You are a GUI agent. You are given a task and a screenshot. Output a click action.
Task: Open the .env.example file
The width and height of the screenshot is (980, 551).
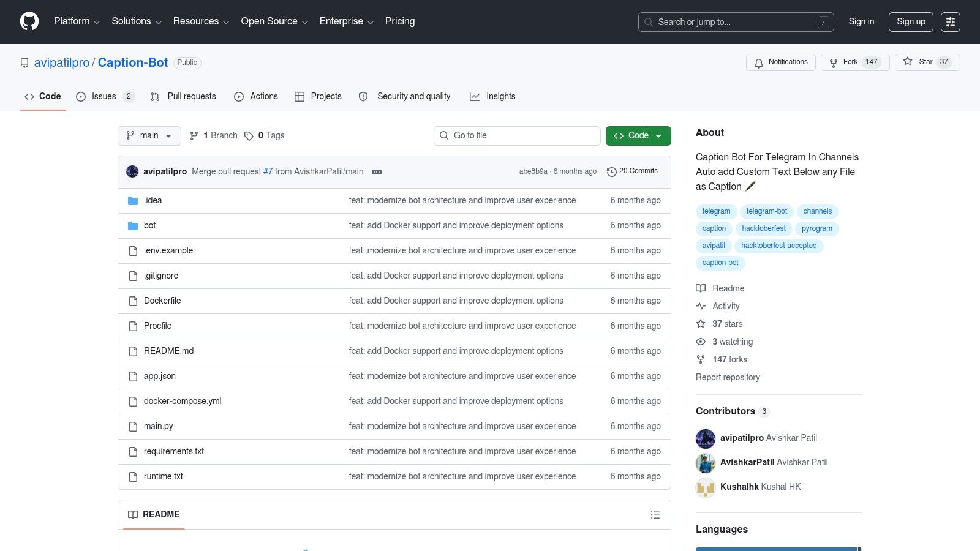[168, 251]
